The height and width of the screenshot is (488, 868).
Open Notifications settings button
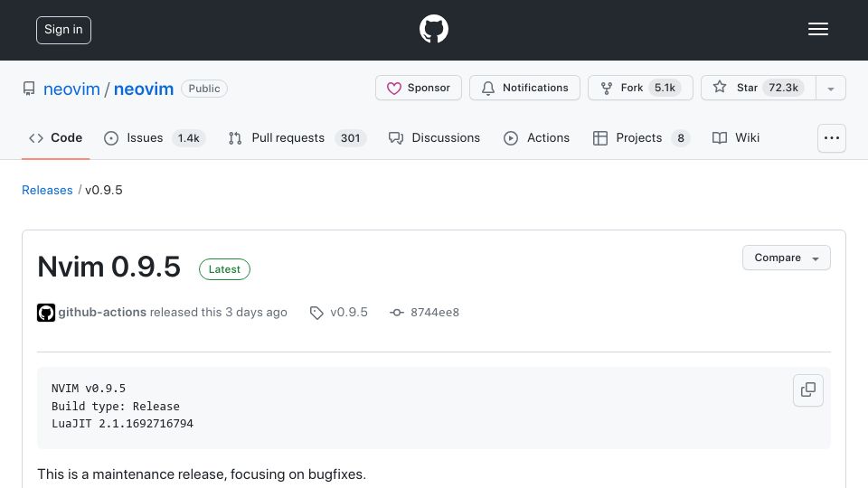coord(524,88)
